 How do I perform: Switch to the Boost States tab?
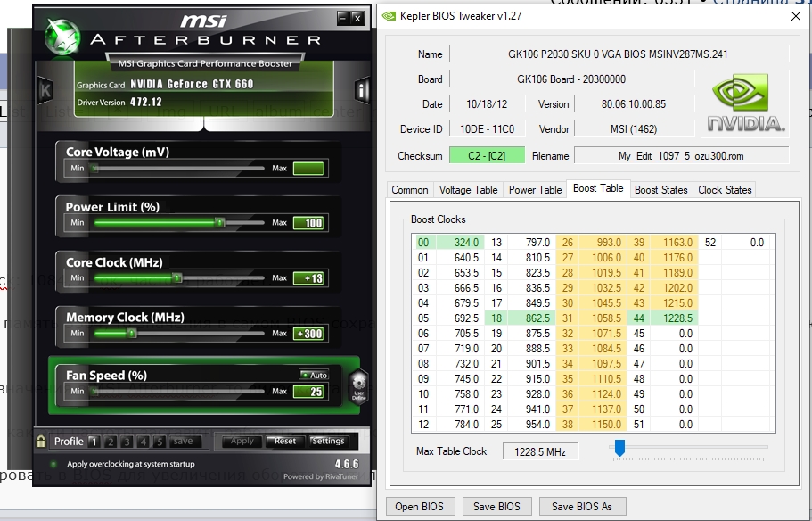click(660, 190)
